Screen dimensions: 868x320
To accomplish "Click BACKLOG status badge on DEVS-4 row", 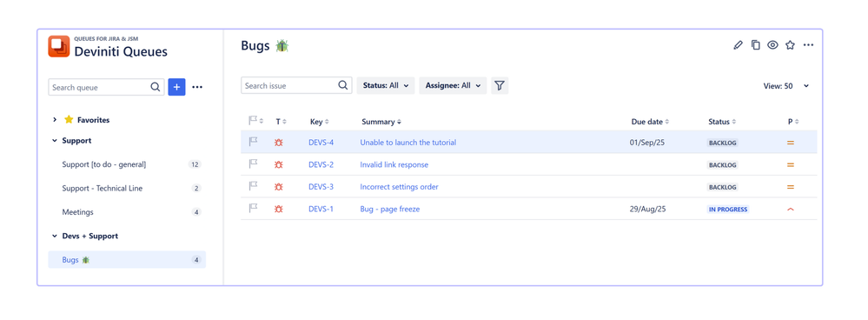I will 722,143.
